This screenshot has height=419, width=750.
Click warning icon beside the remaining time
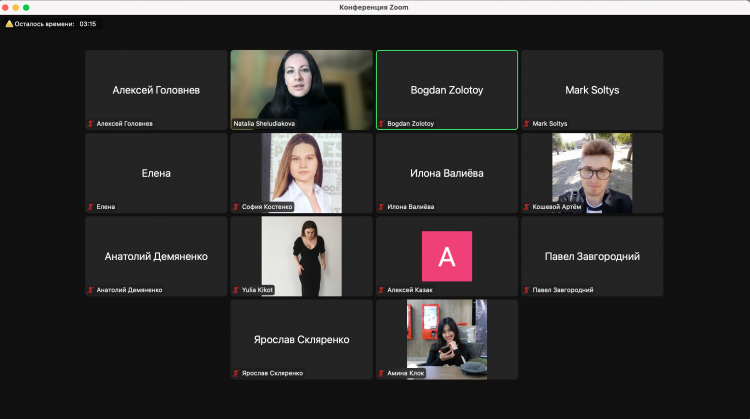click(x=9, y=23)
